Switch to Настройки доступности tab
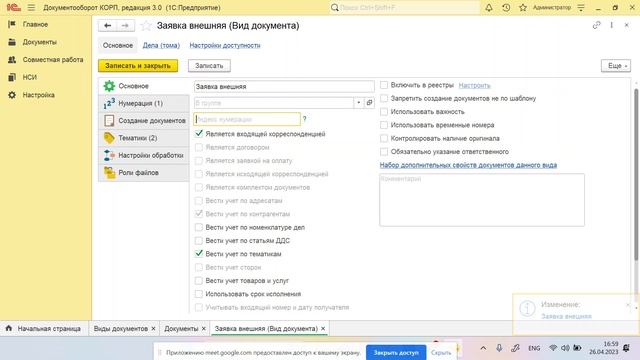 pos(224,45)
